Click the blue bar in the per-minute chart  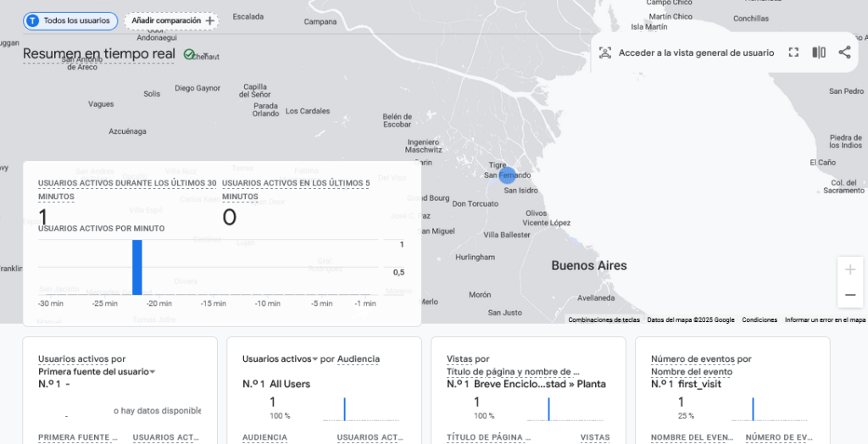tap(137, 267)
